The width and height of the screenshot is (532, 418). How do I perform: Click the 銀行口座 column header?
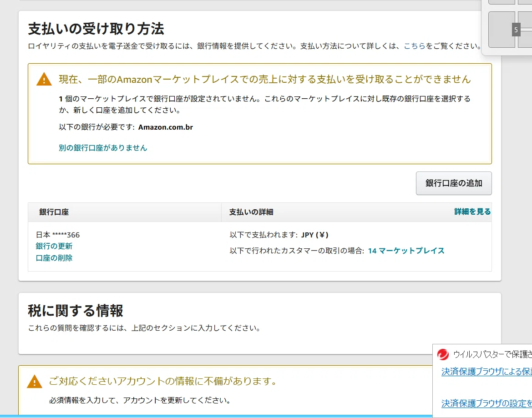pyautogui.click(x=54, y=212)
